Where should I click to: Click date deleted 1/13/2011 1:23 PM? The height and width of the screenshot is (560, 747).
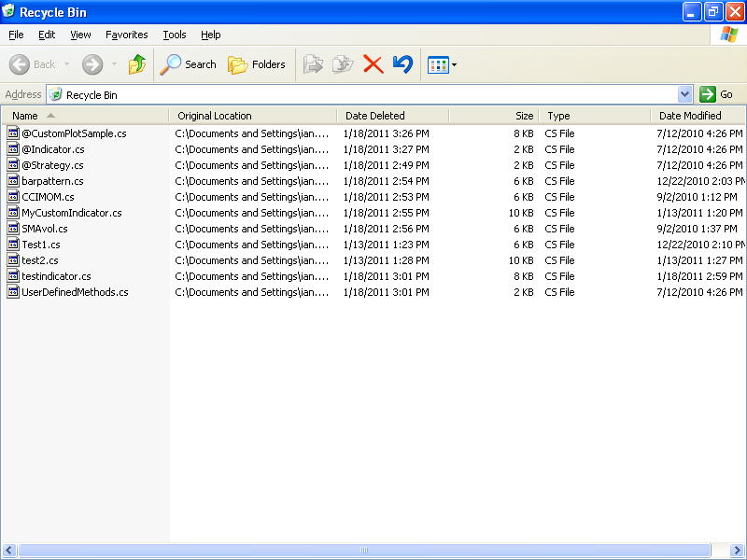pyautogui.click(x=386, y=245)
